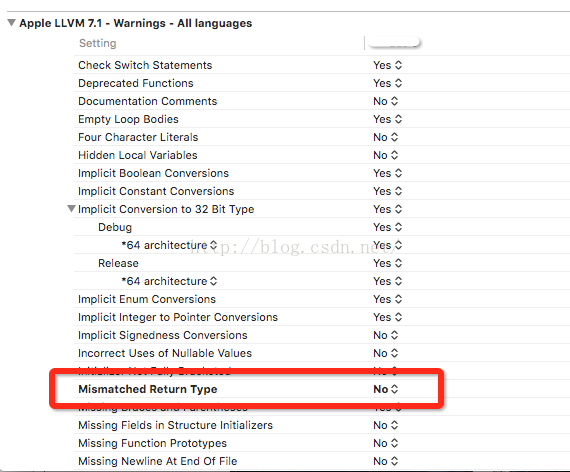Change Documentation Comments value dropdown
Screen dimensions: 570x472
click(x=386, y=101)
